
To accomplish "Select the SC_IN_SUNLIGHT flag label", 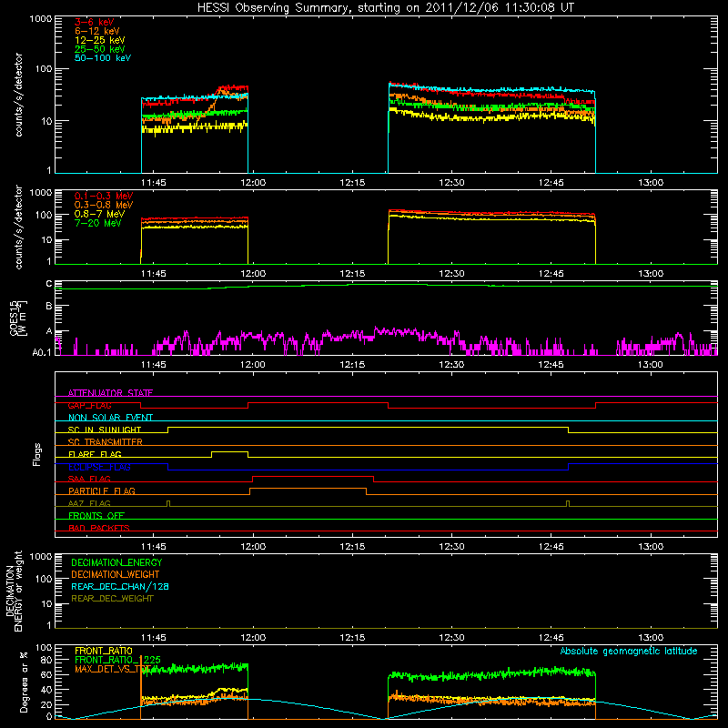I will [x=105, y=430].
